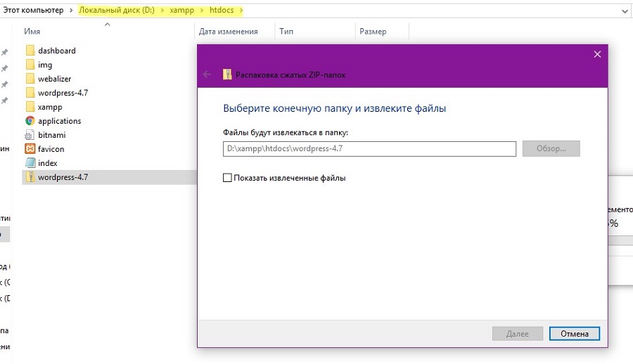Click the Далее button
The width and height of the screenshot is (633, 364).
[x=518, y=334]
